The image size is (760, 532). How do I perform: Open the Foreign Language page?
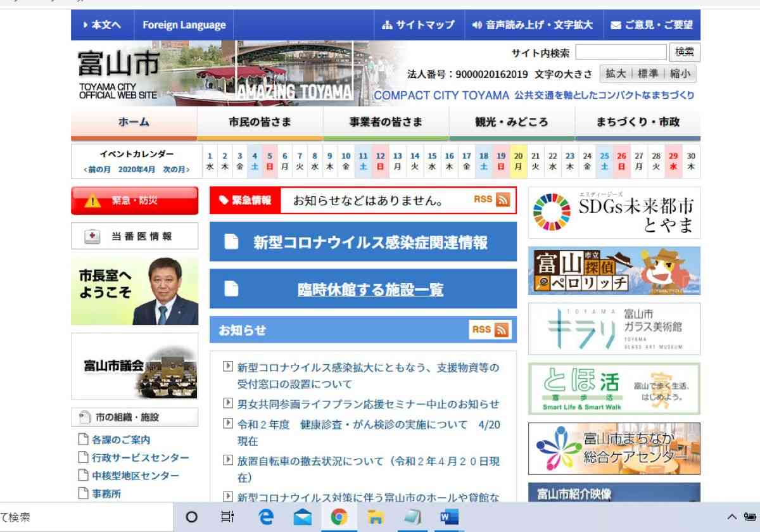click(x=184, y=25)
